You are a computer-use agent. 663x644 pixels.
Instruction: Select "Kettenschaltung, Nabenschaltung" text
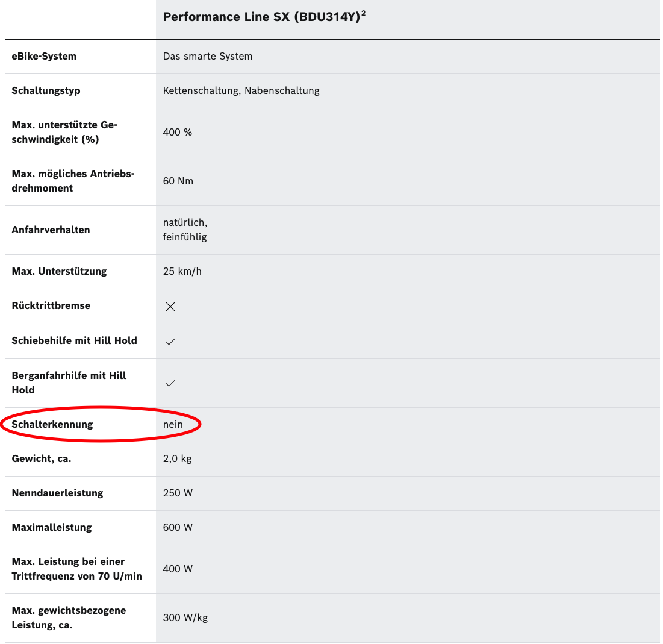click(x=241, y=91)
